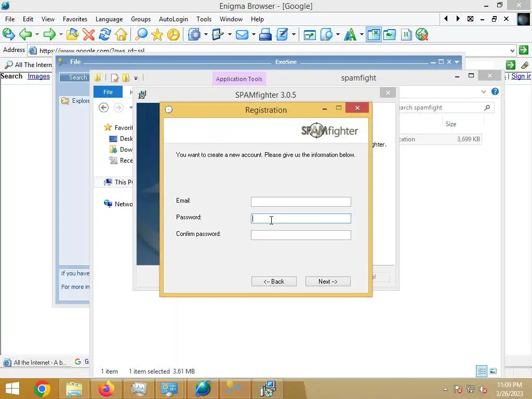Open Favorites via the star icon
The image size is (532, 399).
pos(157,34)
